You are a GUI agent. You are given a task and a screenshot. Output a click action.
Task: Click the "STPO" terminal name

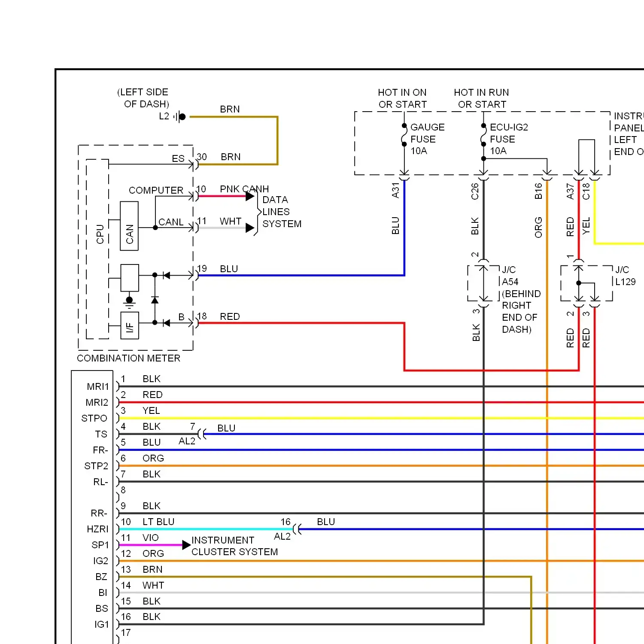pos(94,419)
